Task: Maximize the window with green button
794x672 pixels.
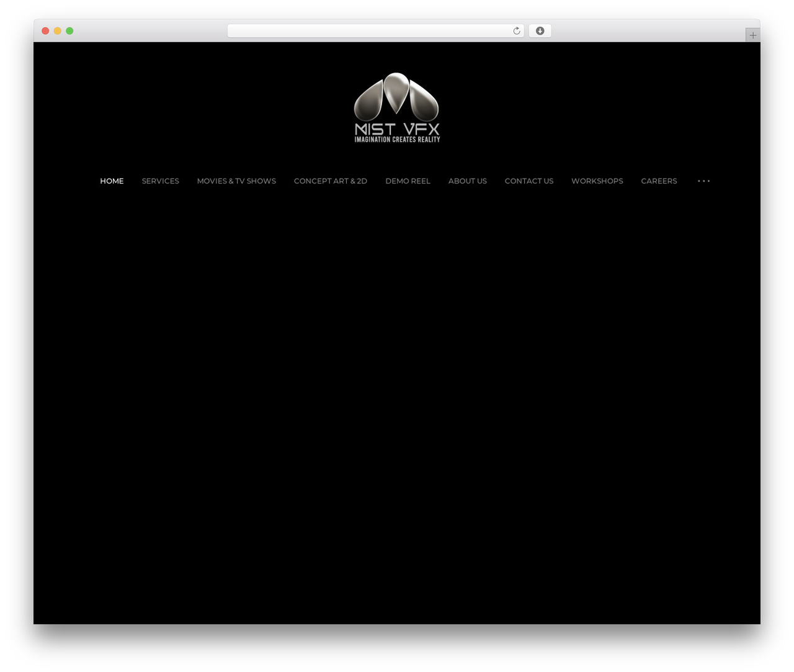Action: (x=69, y=31)
